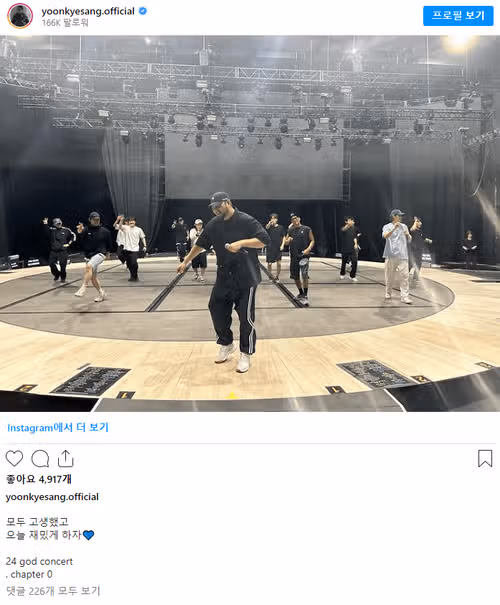Click the 프로필 보기 button
Image resolution: width=500 pixels, height=605 pixels.
click(458, 16)
